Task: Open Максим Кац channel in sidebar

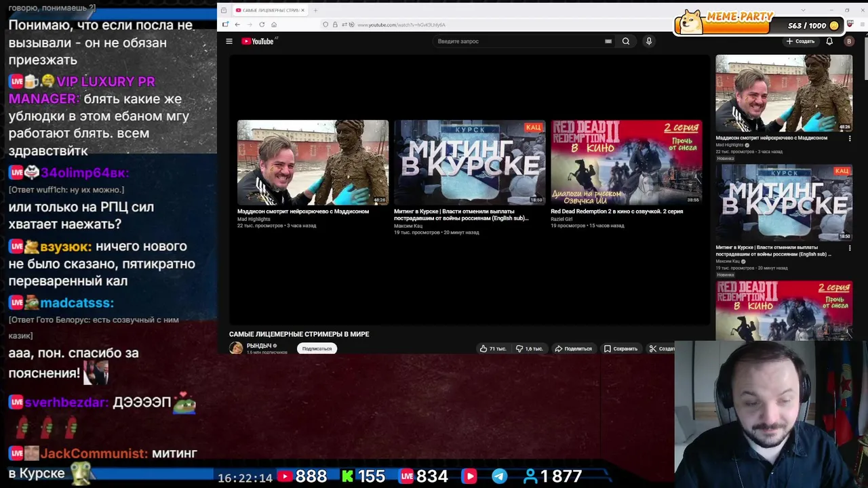Action: coord(728,262)
